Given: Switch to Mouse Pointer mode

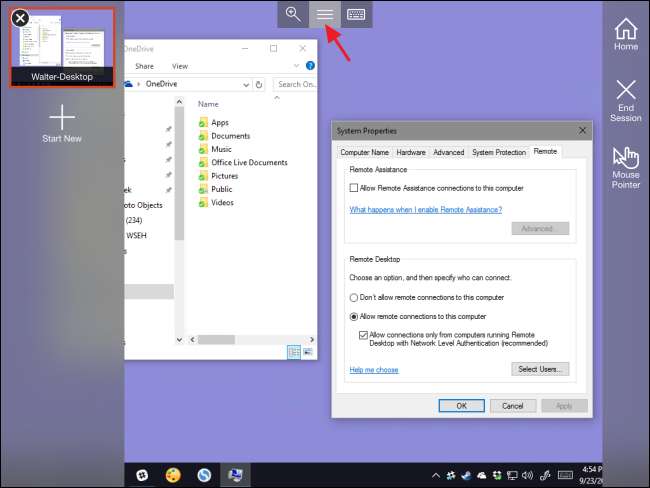Looking at the screenshot, I should pos(626,166).
